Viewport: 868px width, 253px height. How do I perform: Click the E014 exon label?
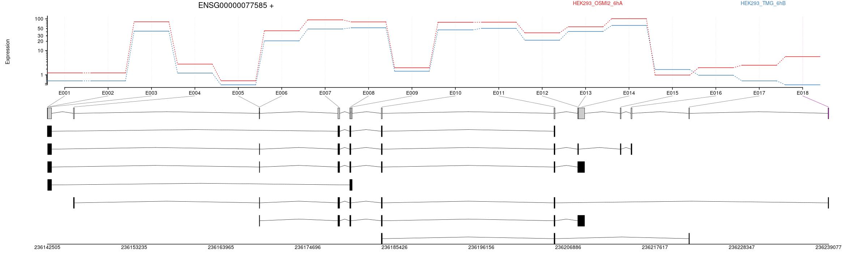click(x=629, y=93)
